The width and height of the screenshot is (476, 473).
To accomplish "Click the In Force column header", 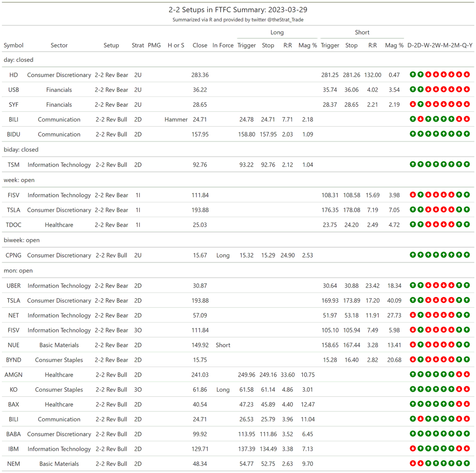I will point(223,45).
